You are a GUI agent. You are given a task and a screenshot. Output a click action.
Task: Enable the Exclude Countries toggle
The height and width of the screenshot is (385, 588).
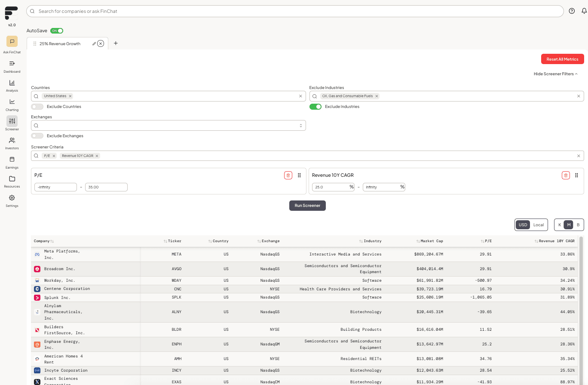click(37, 106)
